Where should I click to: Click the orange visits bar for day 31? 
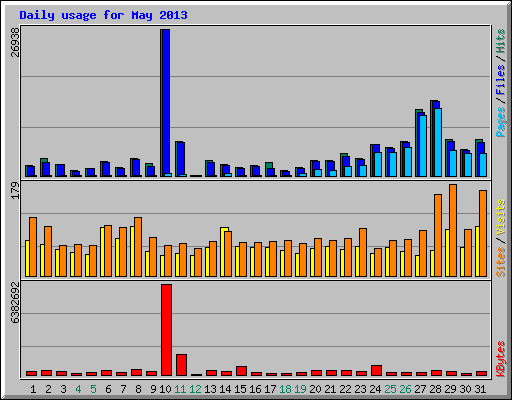483,233
